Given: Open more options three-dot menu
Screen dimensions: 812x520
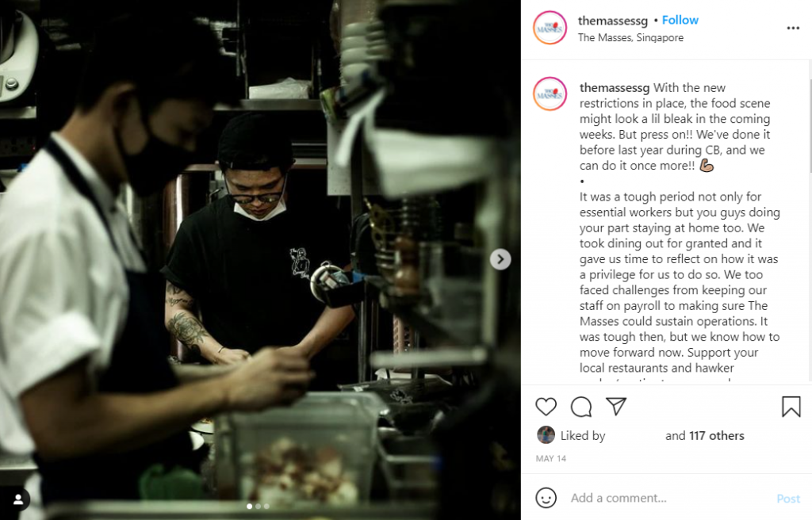Looking at the screenshot, I should (793, 28).
